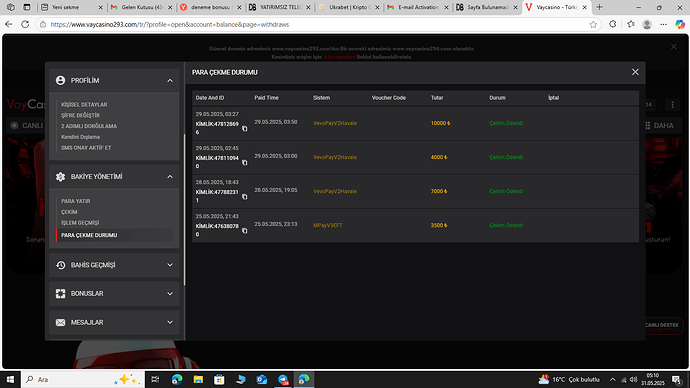The height and width of the screenshot is (388, 690).
Task: Switch to the Sayfa Bulunamadı tab
Action: pos(487,7)
